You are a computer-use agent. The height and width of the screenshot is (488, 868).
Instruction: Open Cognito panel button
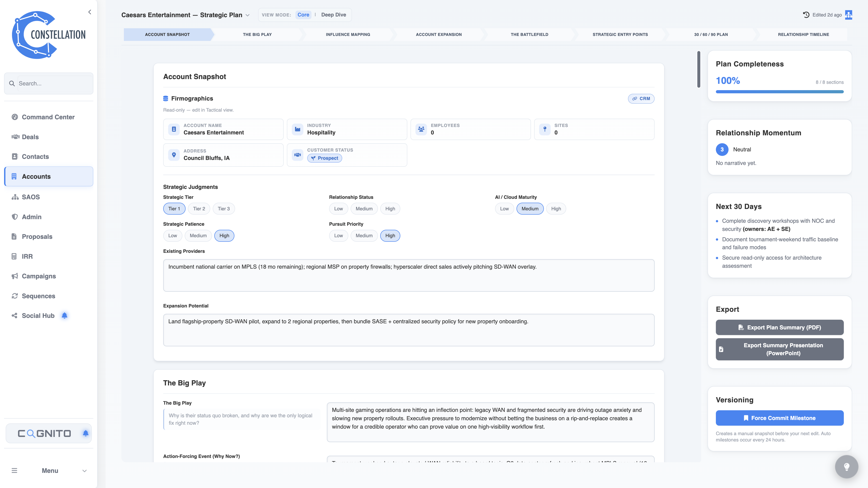tap(49, 433)
